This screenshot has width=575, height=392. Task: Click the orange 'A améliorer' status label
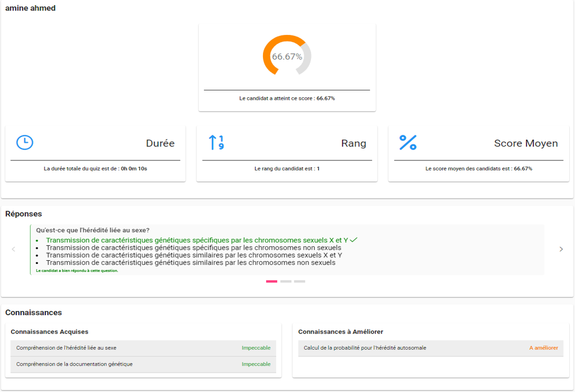[x=543, y=348]
